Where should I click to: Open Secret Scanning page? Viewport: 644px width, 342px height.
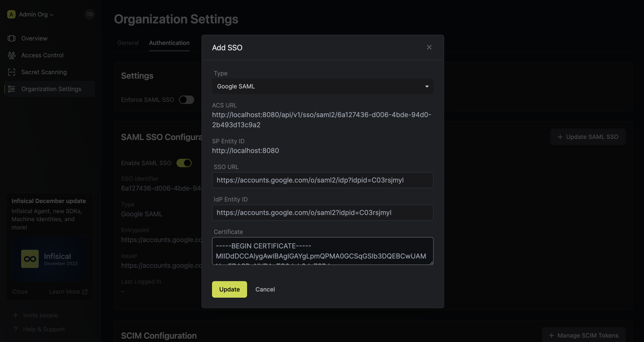click(x=50, y=72)
